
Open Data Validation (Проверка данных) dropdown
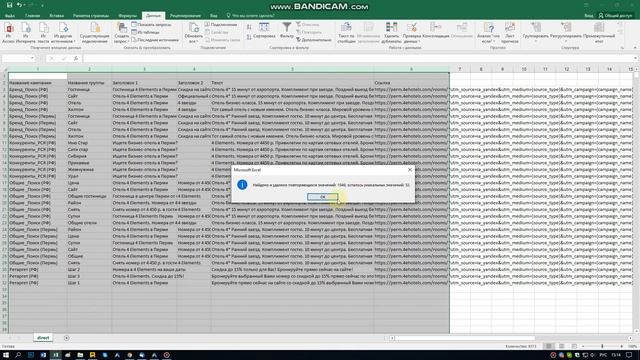click(x=411, y=33)
